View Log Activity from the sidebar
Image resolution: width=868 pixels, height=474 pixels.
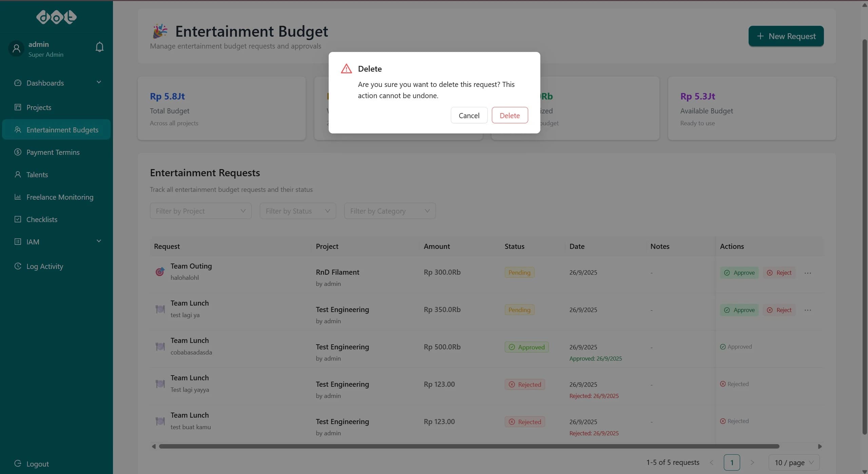(44, 266)
